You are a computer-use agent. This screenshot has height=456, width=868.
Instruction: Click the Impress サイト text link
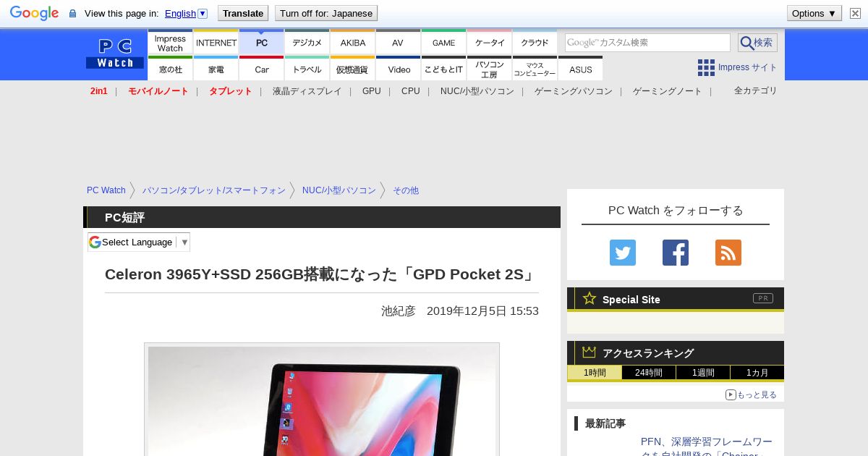(748, 67)
